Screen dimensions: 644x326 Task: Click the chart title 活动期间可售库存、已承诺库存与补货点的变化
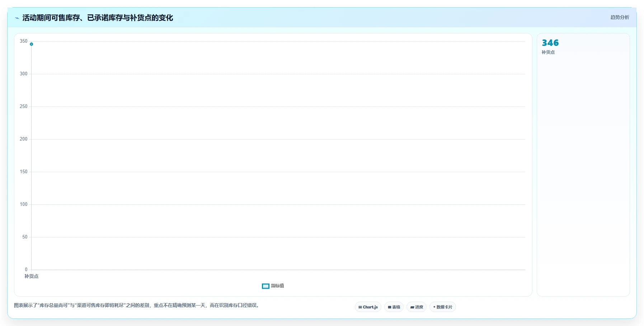click(98, 18)
